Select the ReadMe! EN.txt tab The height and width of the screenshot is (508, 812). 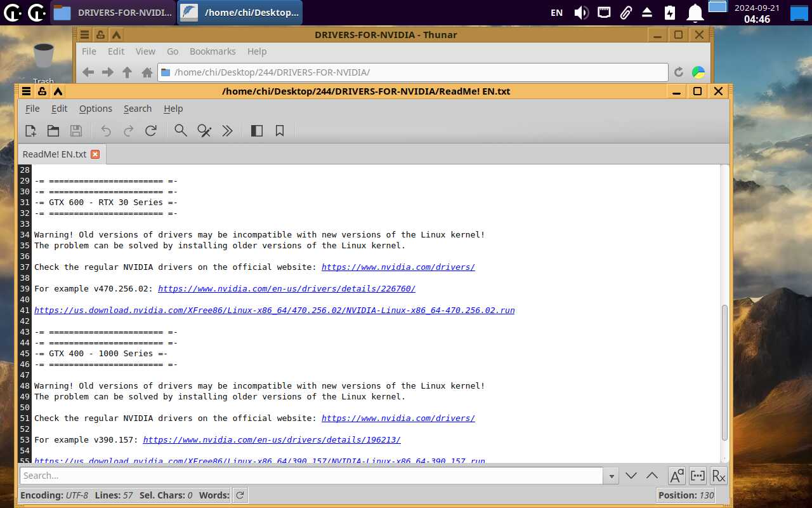(x=55, y=154)
